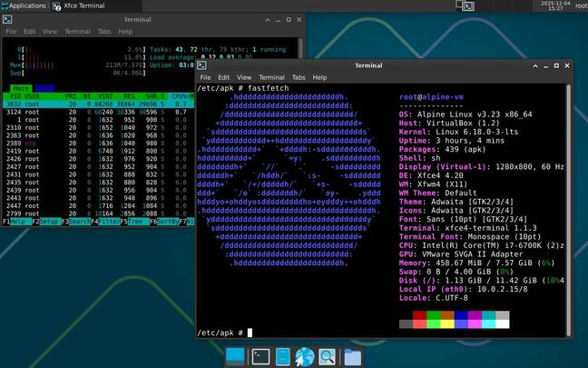Sort htop by PID column header
The height and width of the screenshot is (368, 588).
15,96
